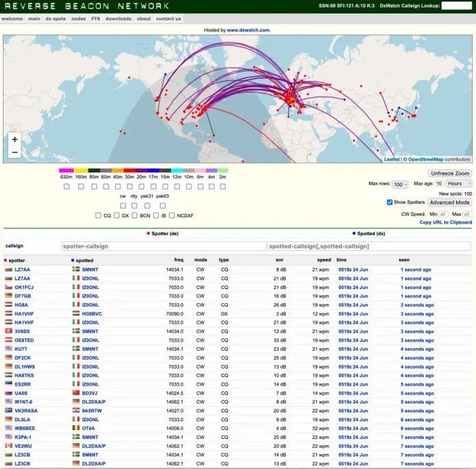The image size is (476, 469).
Task: Click the Czech flag beside OK1FCJ
Action: (x=8, y=287)
